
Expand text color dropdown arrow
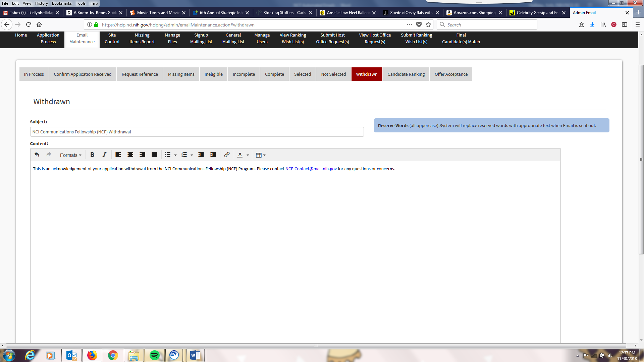(248, 155)
